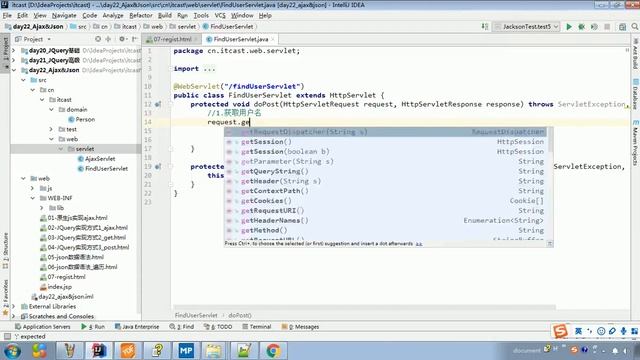Open Database side tool window

(x=636, y=94)
